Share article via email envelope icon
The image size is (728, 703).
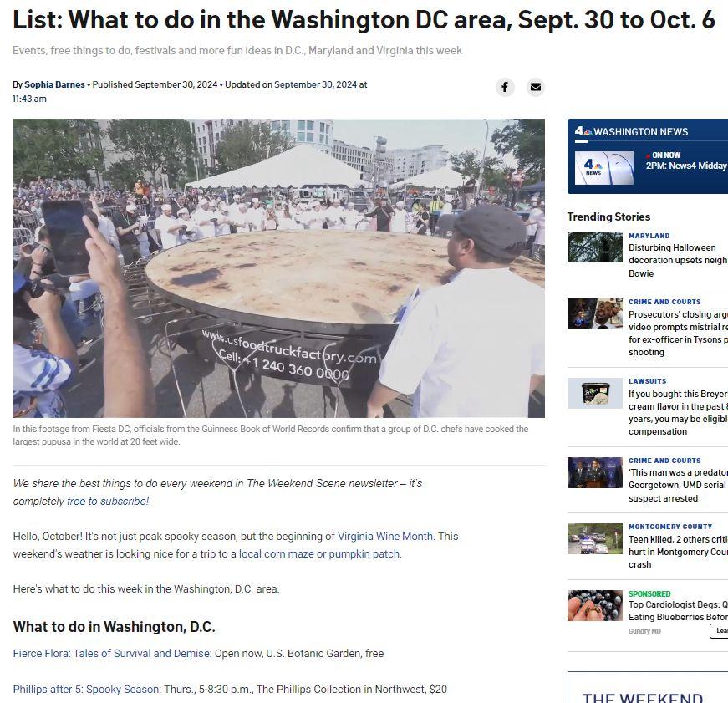coord(535,87)
